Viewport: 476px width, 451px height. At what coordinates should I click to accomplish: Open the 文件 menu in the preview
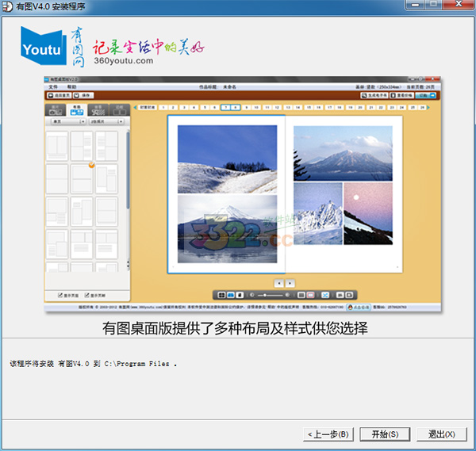53,86
